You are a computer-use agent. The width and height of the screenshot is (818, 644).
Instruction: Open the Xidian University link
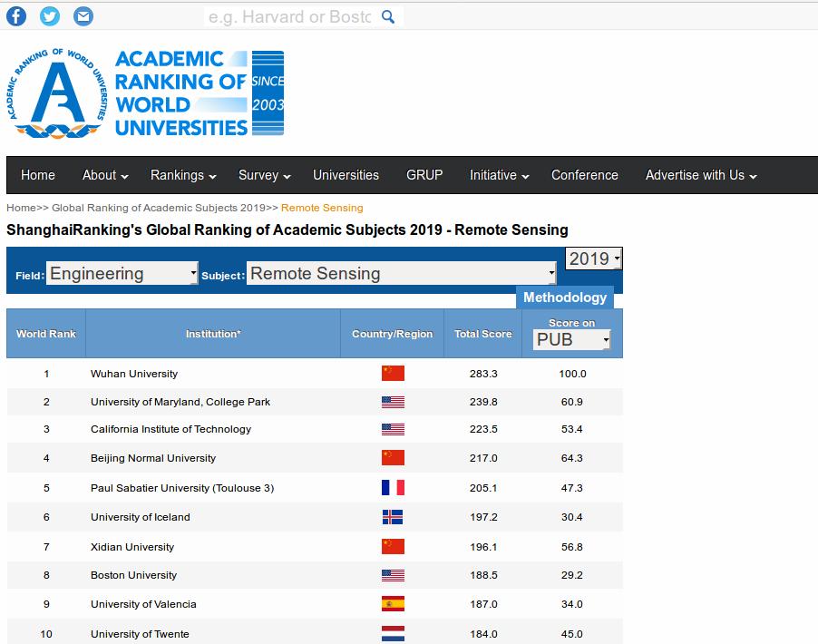132,547
